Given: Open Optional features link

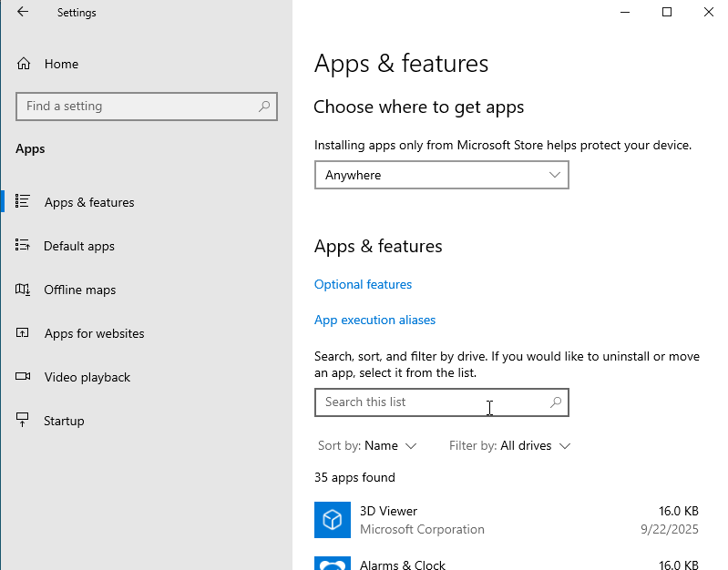Looking at the screenshot, I should [363, 285].
